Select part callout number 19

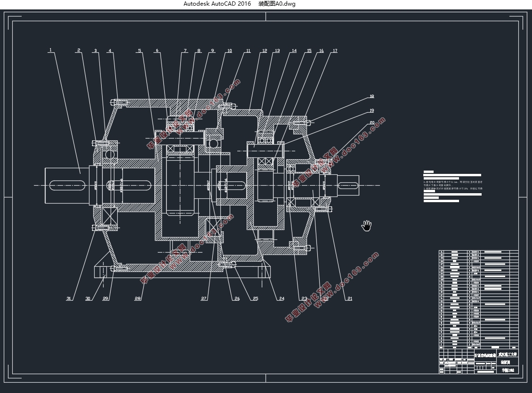point(371,110)
